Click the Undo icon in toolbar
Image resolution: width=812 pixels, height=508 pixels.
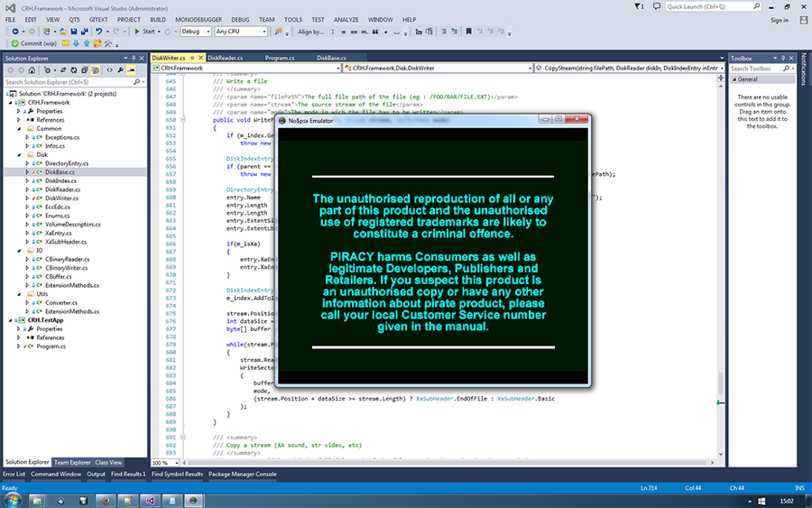point(99,32)
